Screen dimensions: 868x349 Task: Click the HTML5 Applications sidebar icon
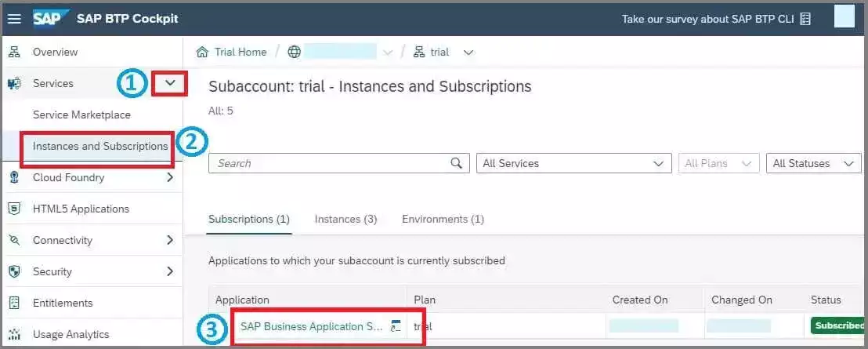[x=14, y=209]
